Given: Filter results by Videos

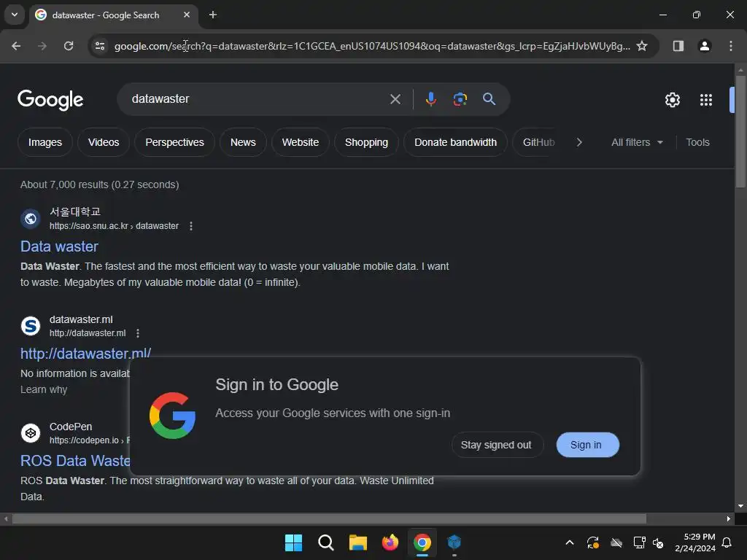Looking at the screenshot, I should pos(104,142).
